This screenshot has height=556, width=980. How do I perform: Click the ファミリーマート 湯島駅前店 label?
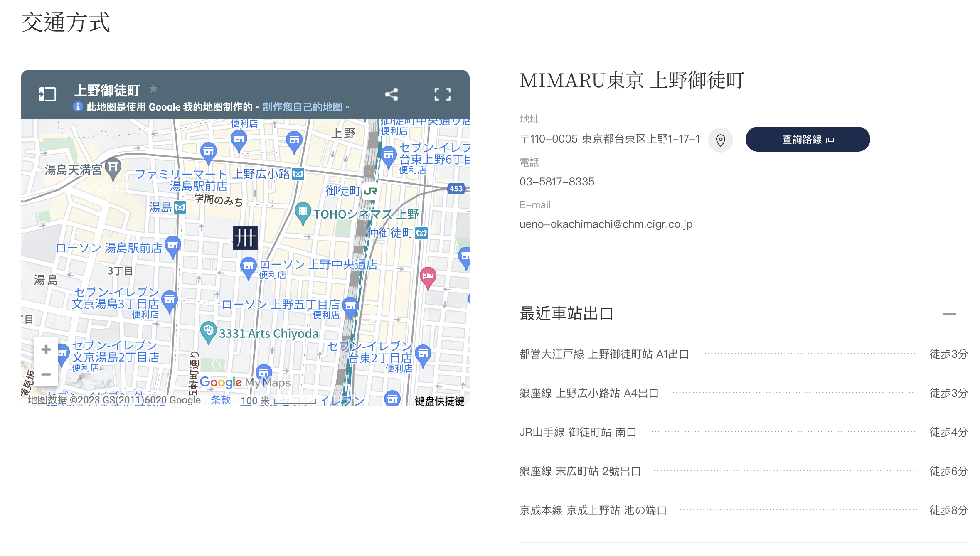182,180
